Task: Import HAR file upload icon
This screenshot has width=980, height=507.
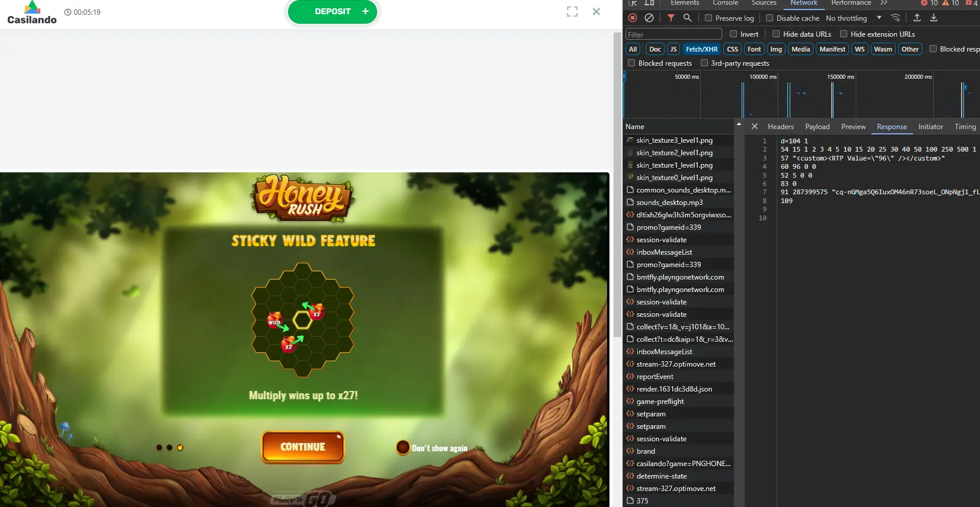Action: pyautogui.click(x=917, y=18)
